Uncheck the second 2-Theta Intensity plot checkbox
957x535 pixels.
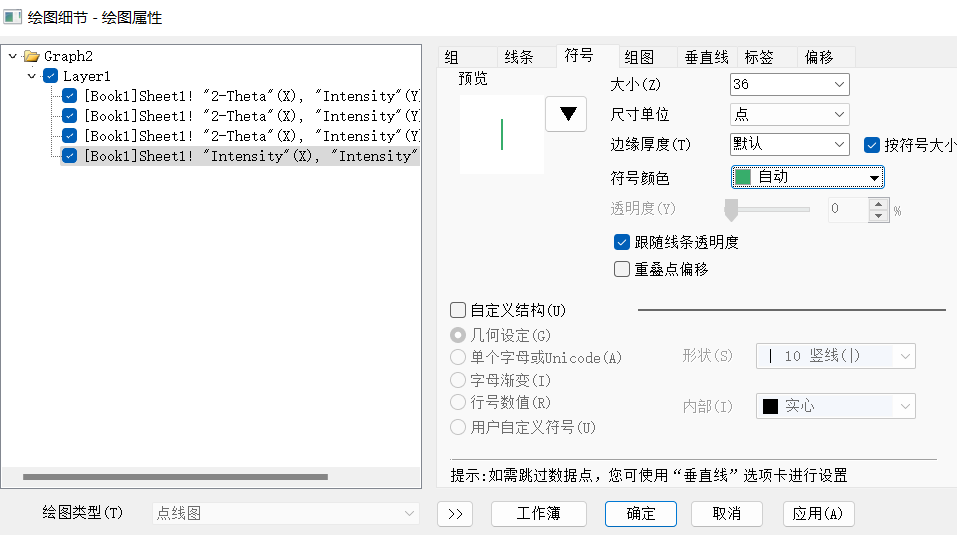click(70, 116)
